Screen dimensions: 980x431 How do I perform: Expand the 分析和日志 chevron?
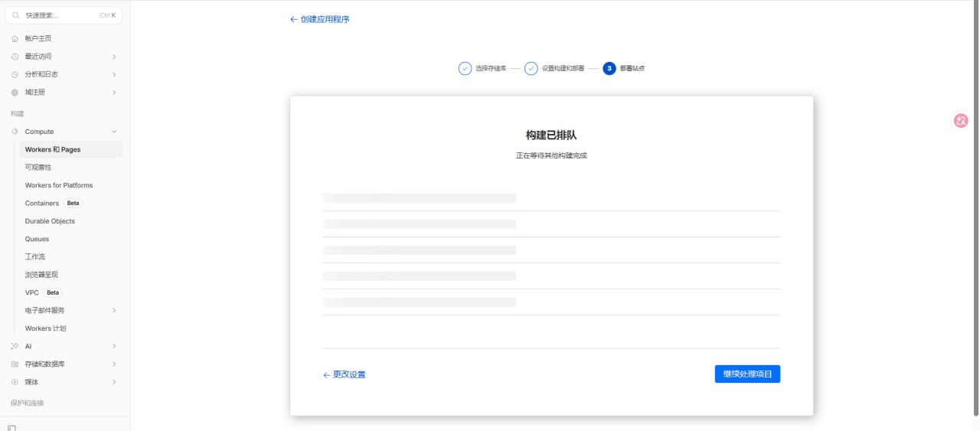coord(114,74)
